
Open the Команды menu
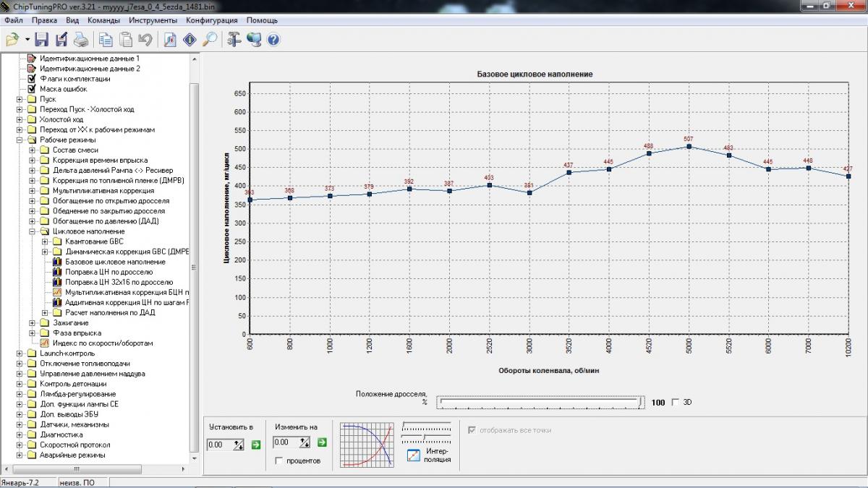103,20
